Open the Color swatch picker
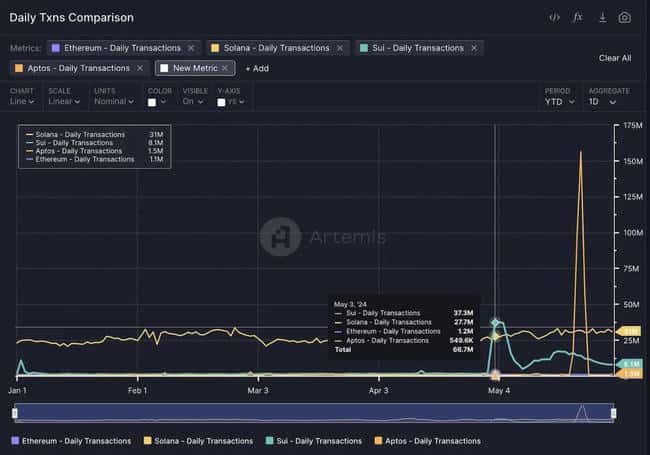650x455 pixels. (x=158, y=102)
